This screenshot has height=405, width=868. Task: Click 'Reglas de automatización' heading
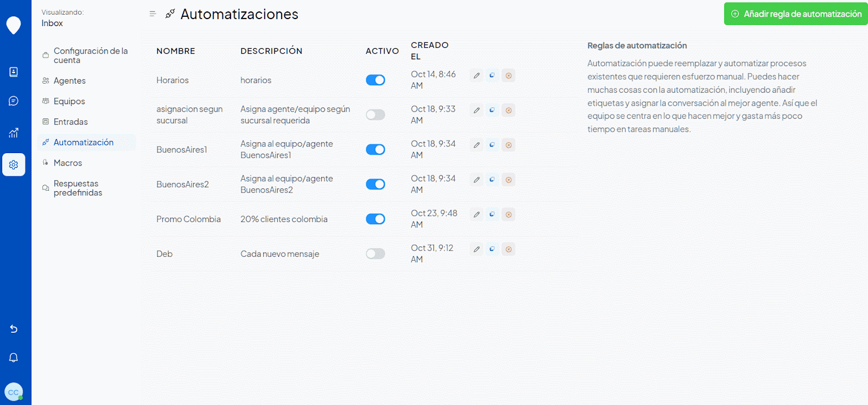point(637,46)
